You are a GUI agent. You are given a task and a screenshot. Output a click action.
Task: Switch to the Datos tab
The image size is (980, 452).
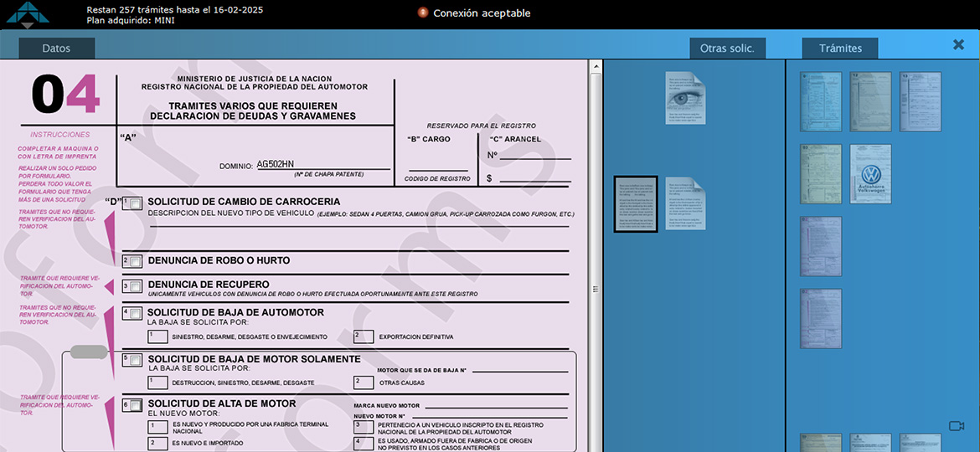click(x=56, y=49)
